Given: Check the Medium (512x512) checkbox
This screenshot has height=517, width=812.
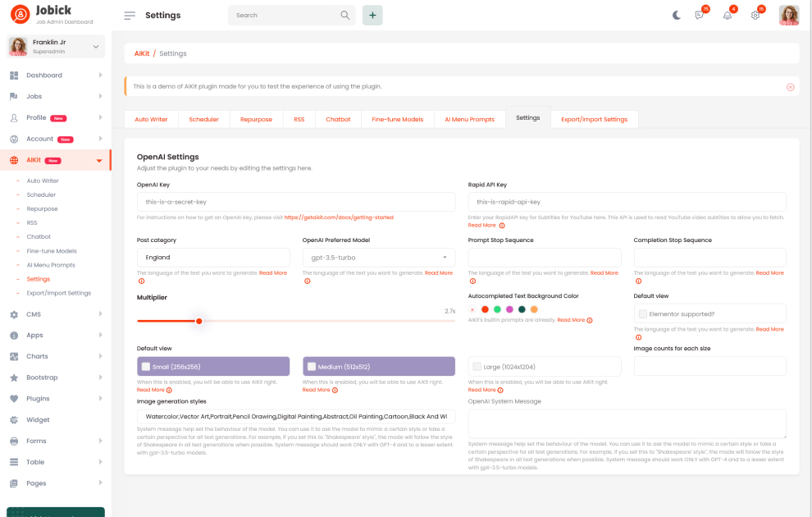Looking at the screenshot, I should pos(312,367).
